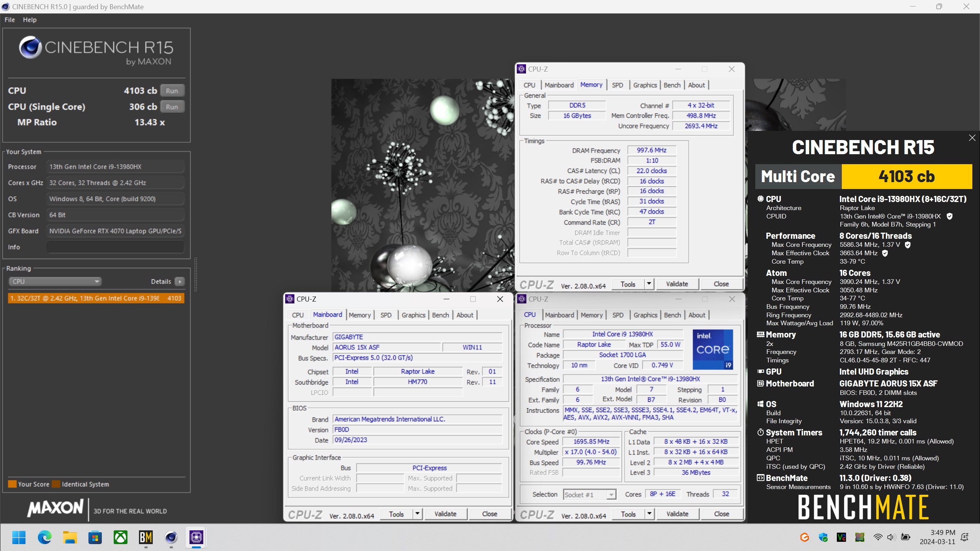Open Tools dropdown arrow in CPU-Z Mainboard window
The height and width of the screenshot is (551, 980).
pos(417,514)
